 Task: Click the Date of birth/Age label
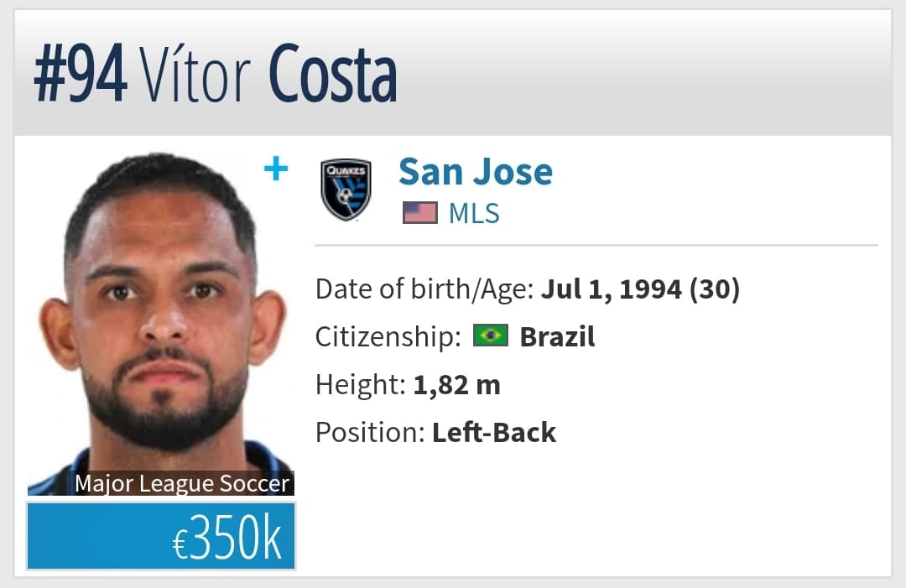click(424, 289)
